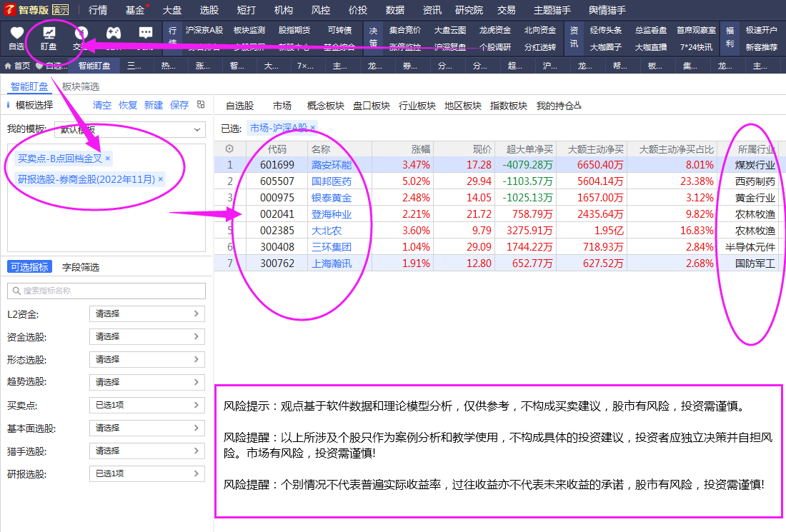Open table column settings hexagon icon
This screenshot has height=532, width=786.
click(229, 149)
